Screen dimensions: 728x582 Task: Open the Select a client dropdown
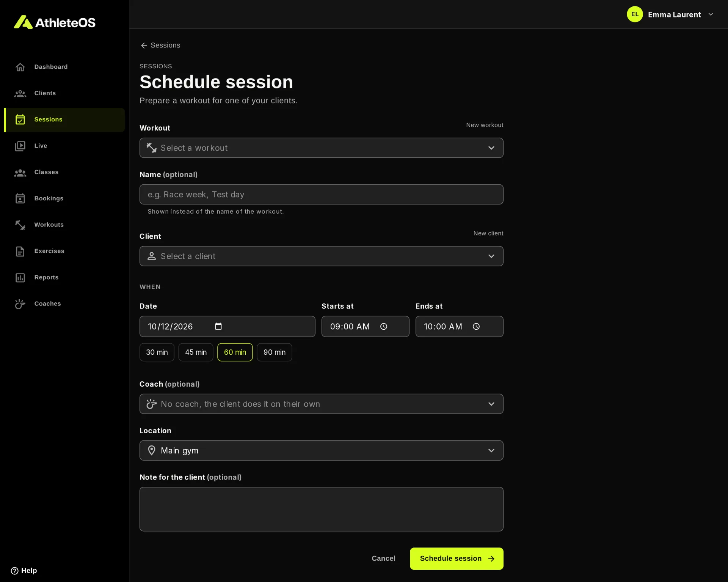click(x=322, y=256)
